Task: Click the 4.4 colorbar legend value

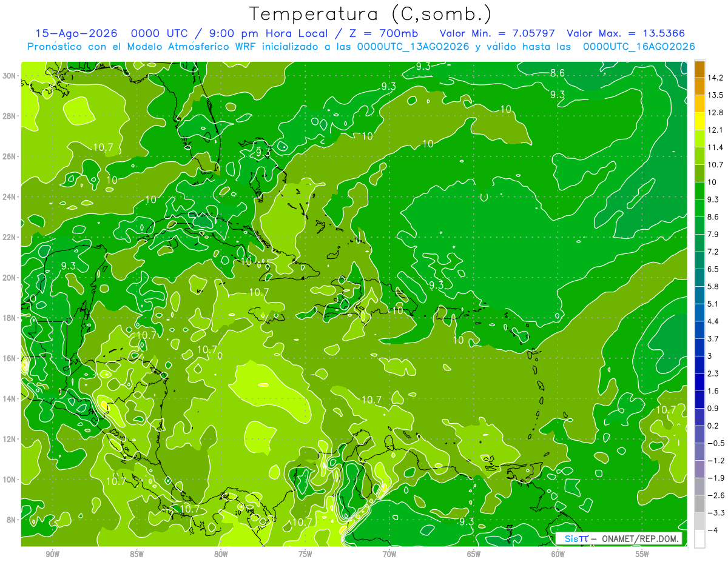Action: (713, 321)
